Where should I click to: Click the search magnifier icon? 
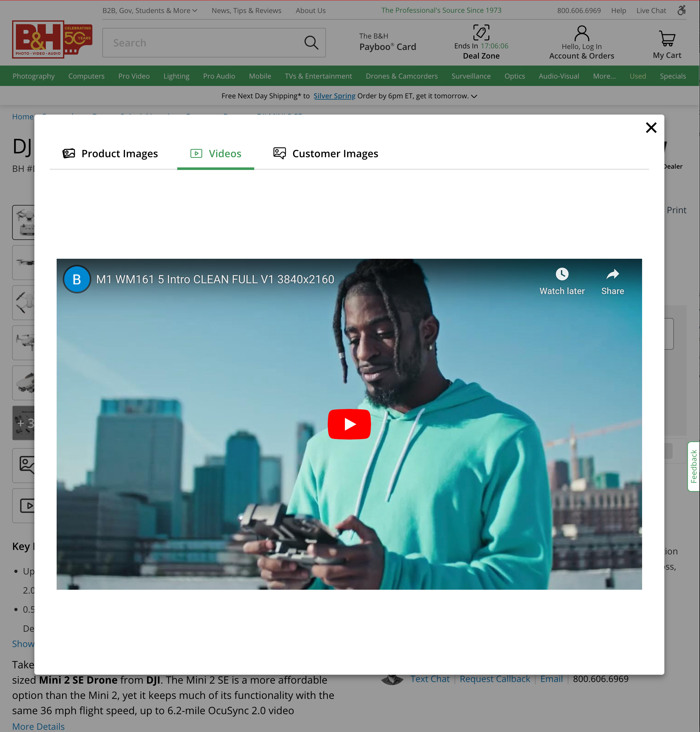pos(311,43)
